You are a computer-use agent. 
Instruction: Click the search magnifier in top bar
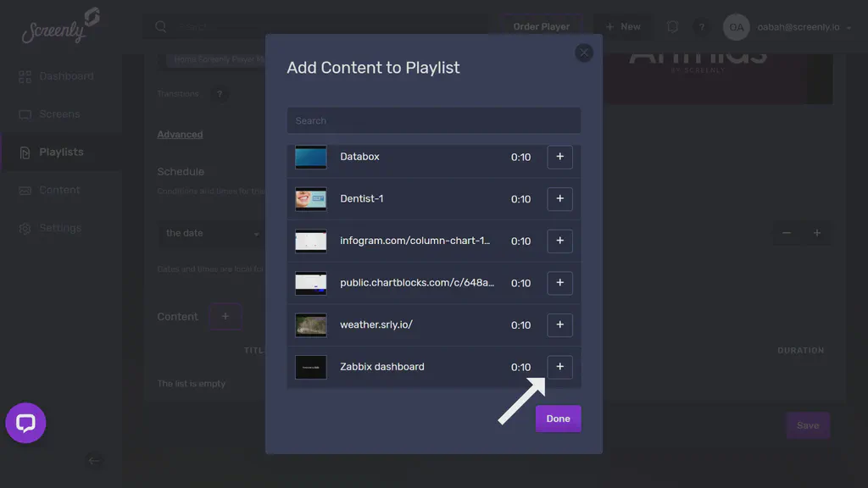[x=161, y=26]
